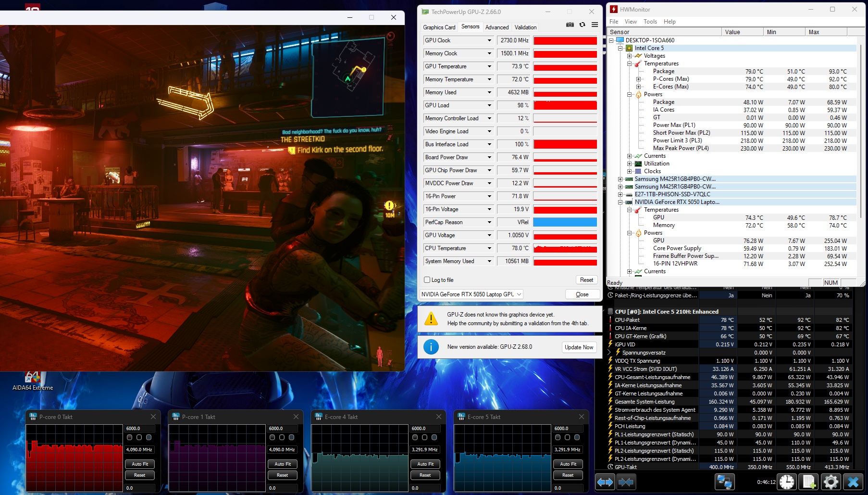The image size is (868, 495).
Task: Click the HWiNFO log file icon
Action: point(809,482)
